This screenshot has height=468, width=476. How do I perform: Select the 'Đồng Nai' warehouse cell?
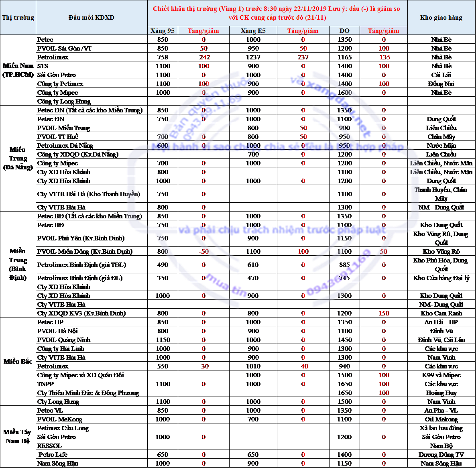(441, 84)
